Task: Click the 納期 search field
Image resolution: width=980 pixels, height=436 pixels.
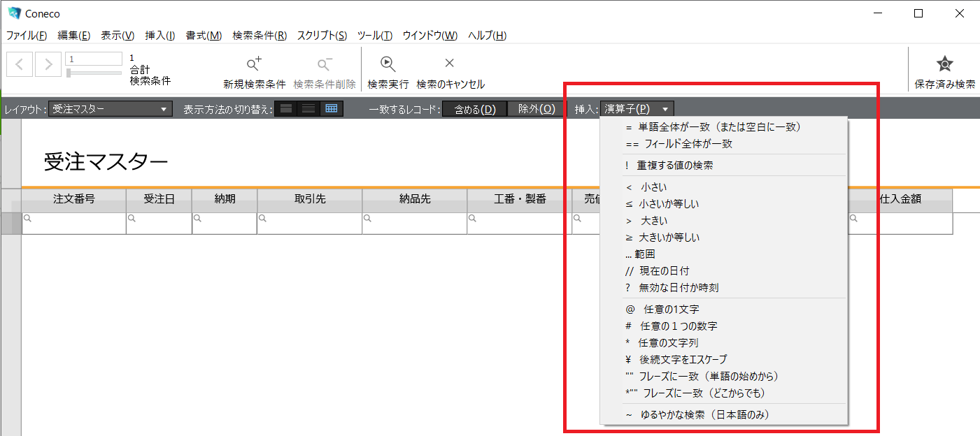Action: click(225, 224)
